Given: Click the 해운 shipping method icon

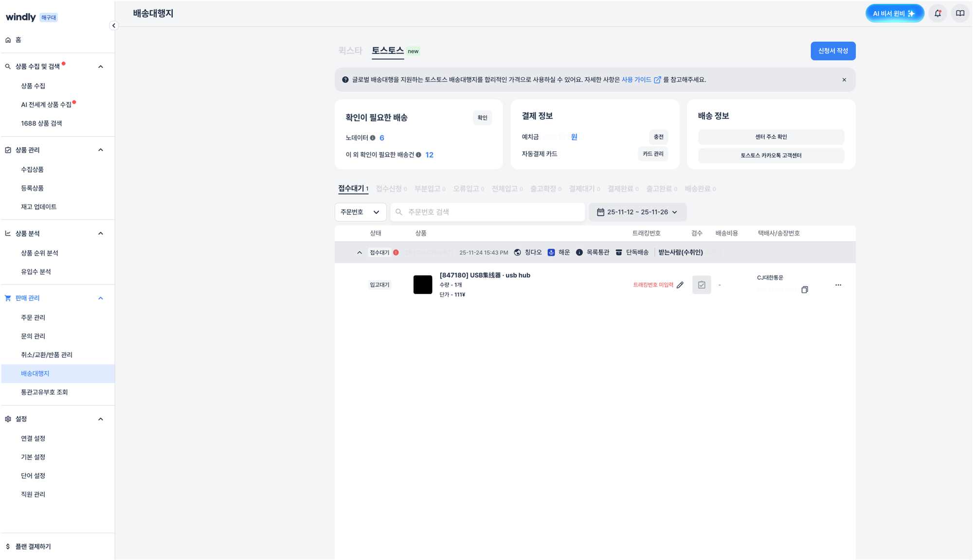Looking at the screenshot, I should (x=551, y=252).
